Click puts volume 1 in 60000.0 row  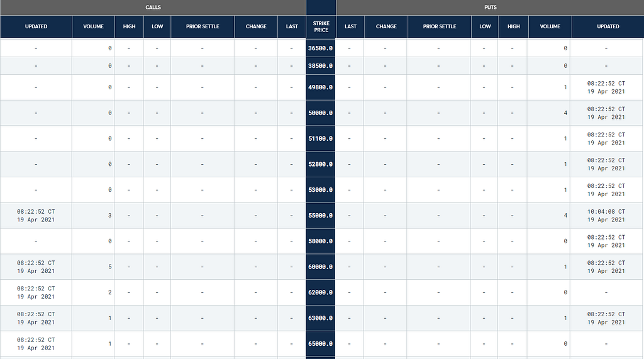[x=565, y=267]
